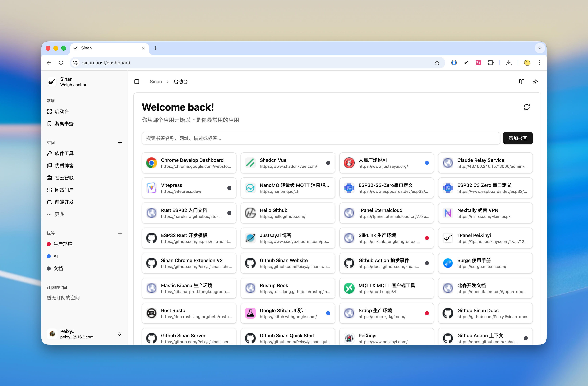Select 软件工具 space in sidebar
Viewport: 588px width, 386px height.
64,153
